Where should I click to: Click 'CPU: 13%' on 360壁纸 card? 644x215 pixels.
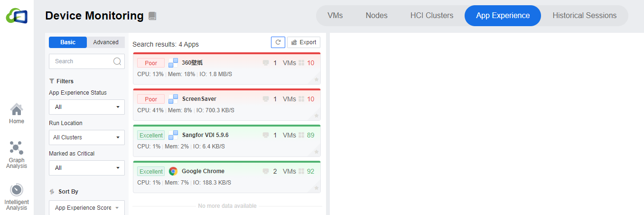[150, 74]
